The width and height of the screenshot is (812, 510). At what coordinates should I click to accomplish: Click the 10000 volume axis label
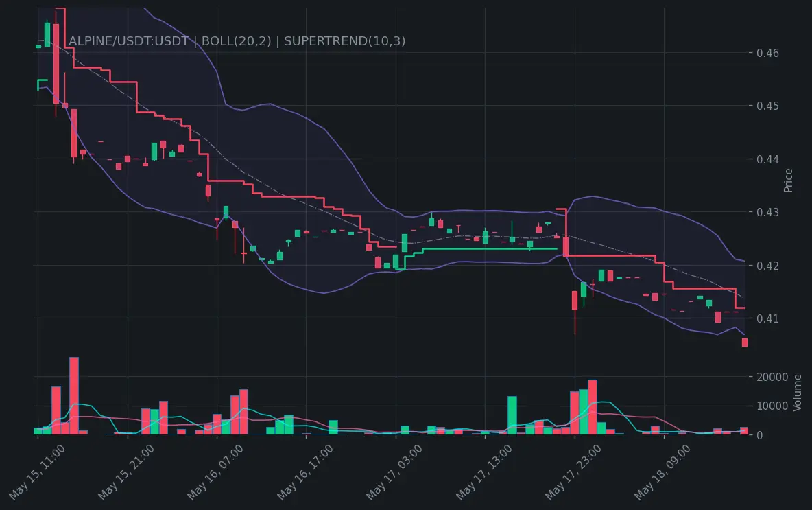(772, 406)
